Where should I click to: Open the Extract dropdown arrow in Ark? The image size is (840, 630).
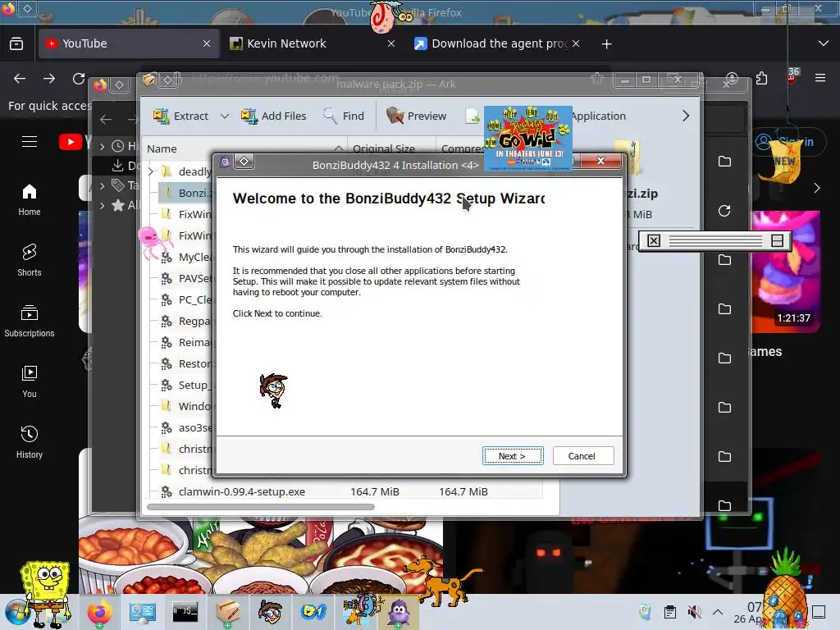tap(225, 116)
